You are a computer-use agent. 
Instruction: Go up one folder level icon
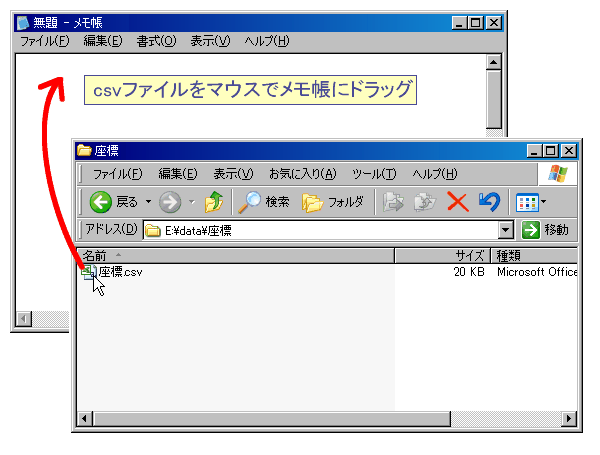(x=214, y=202)
